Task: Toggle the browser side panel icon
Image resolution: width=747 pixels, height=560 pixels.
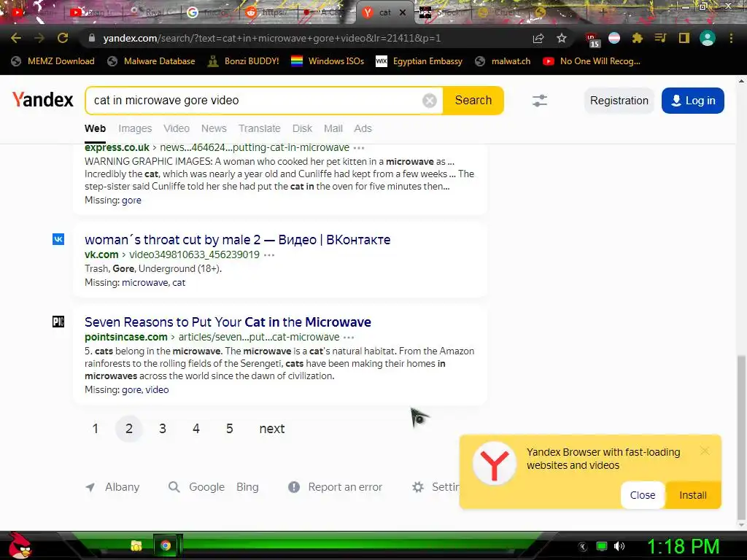Action: pos(684,38)
